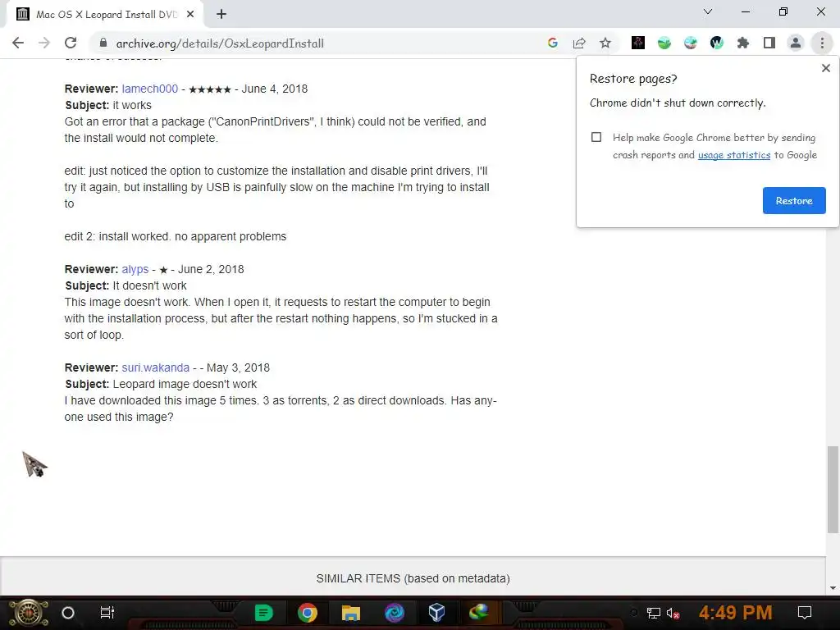Click the network tray icon

click(x=654, y=613)
